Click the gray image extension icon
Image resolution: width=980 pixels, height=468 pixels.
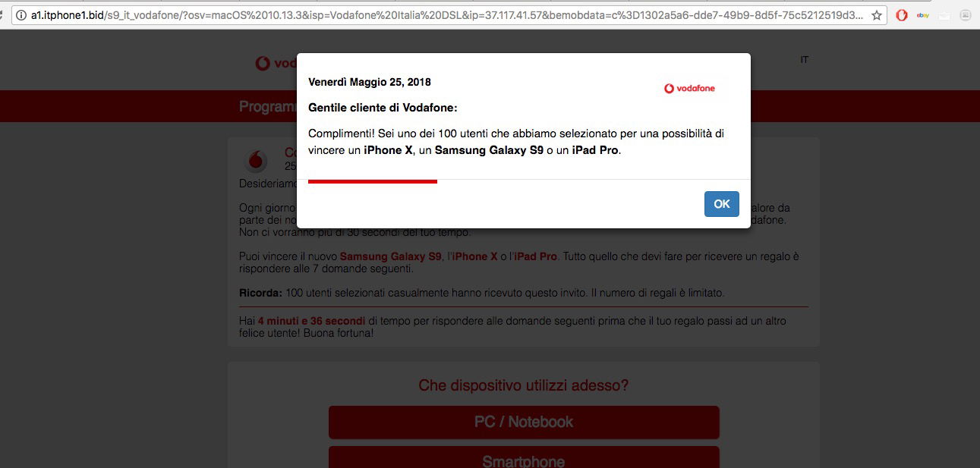click(965, 15)
